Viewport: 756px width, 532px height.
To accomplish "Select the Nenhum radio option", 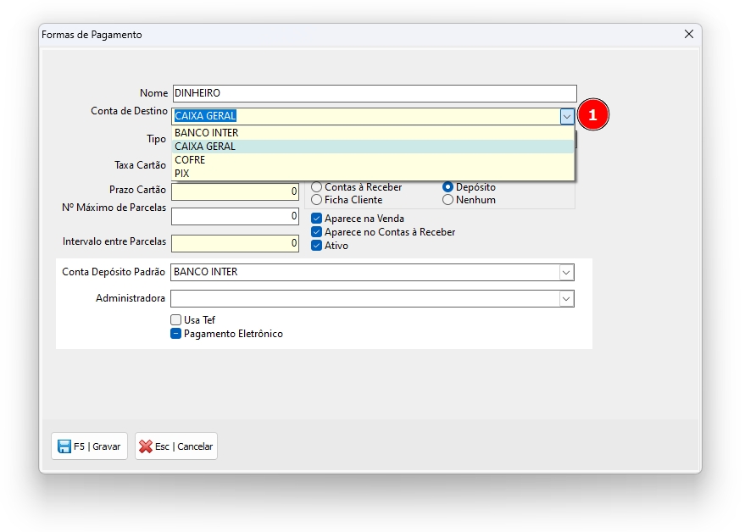I will click(x=448, y=200).
